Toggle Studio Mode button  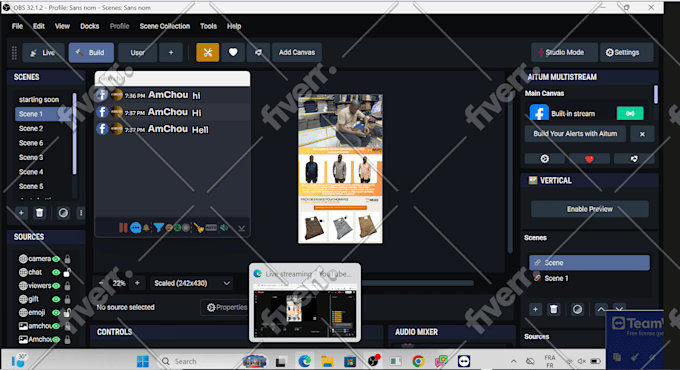pyautogui.click(x=564, y=52)
